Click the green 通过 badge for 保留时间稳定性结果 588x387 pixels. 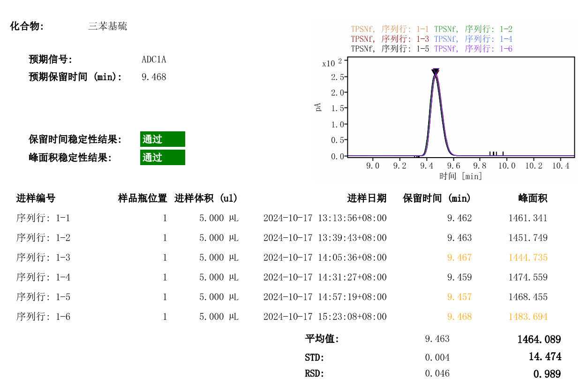coord(163,139)
